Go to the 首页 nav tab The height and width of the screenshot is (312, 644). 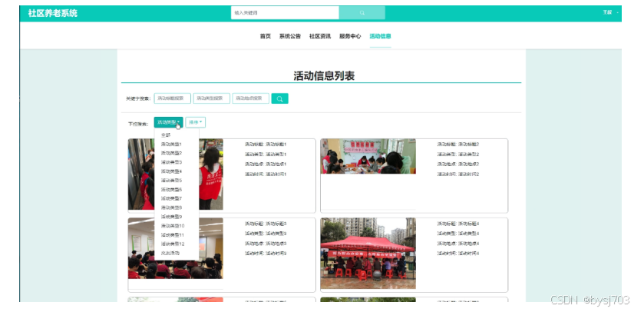(266, 36)
